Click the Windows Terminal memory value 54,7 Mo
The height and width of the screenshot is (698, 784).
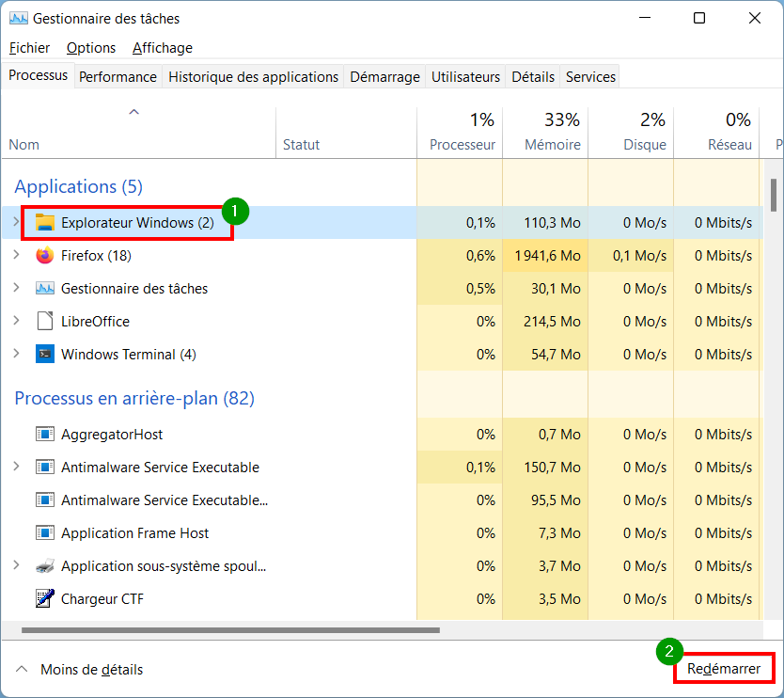click(556, 355)
